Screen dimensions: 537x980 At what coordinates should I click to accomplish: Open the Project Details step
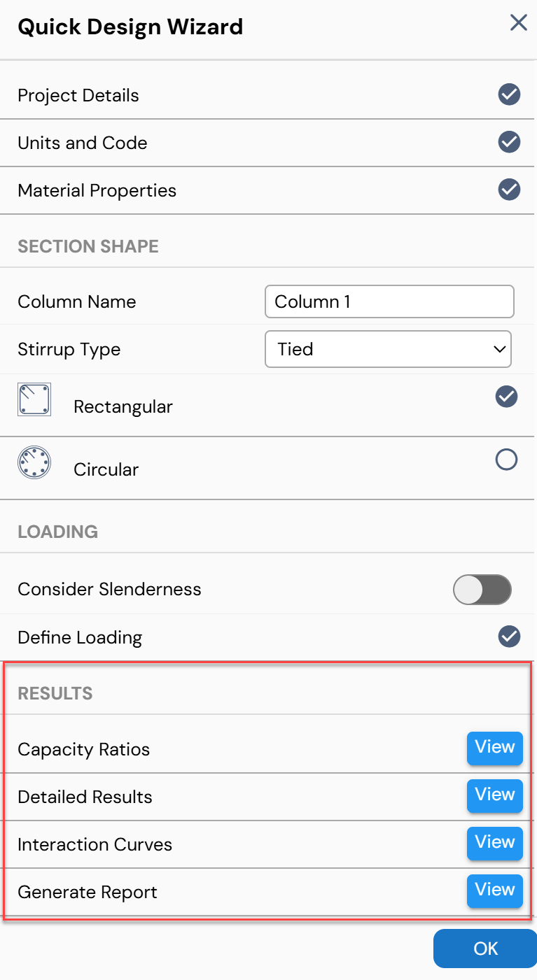(268, 95)
